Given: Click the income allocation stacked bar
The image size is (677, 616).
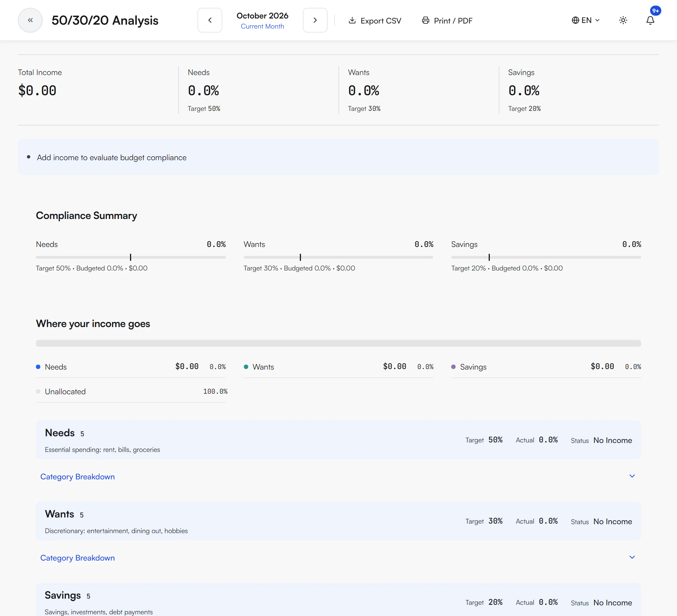Looking at the screenshot, I should [x=338, y=343].
